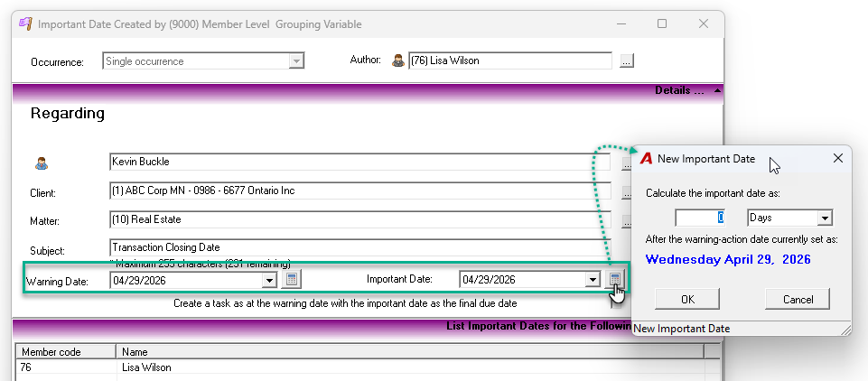Image resolution: width=868 pixels, height=381 pixels.
Task: Click the Warning Date calculator icon
Action: point(292,280)
